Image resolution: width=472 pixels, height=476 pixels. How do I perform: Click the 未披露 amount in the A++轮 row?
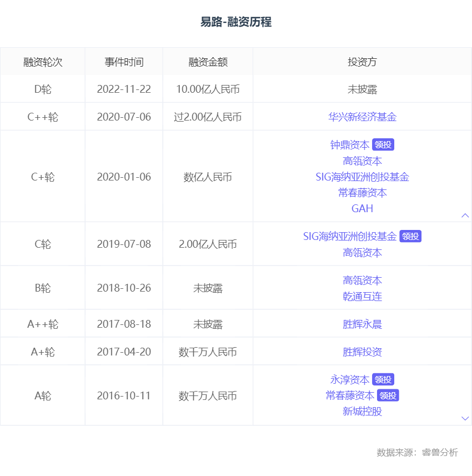[208, 324]
